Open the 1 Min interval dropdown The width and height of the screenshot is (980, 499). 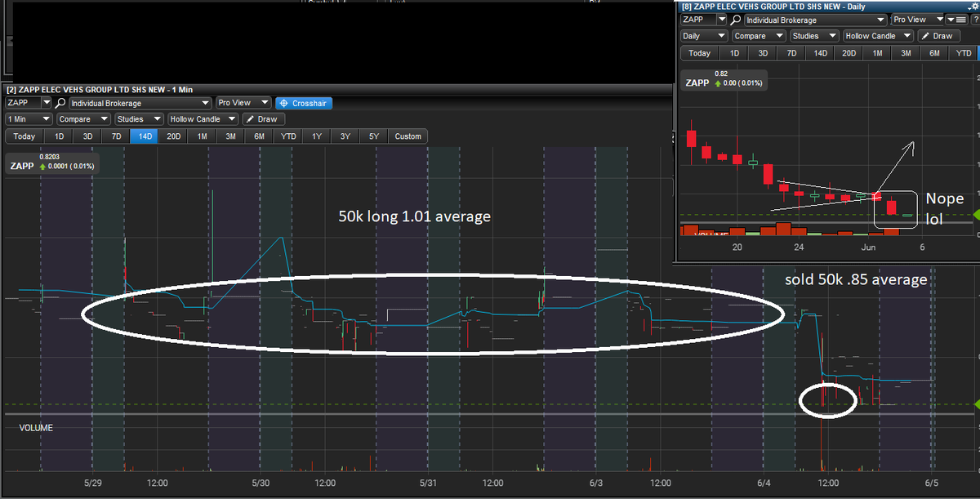click(29, 119)
